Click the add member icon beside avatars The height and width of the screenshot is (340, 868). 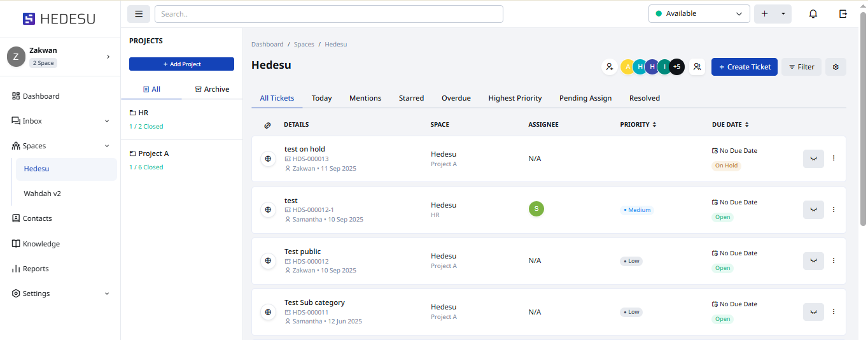click(x=610, y=67)
